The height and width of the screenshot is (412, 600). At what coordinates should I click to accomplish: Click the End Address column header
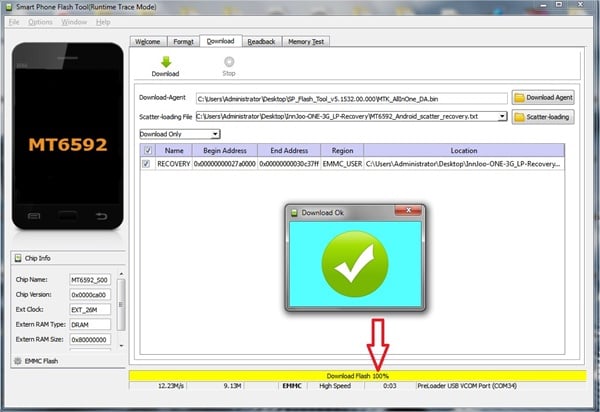(289, 150)
